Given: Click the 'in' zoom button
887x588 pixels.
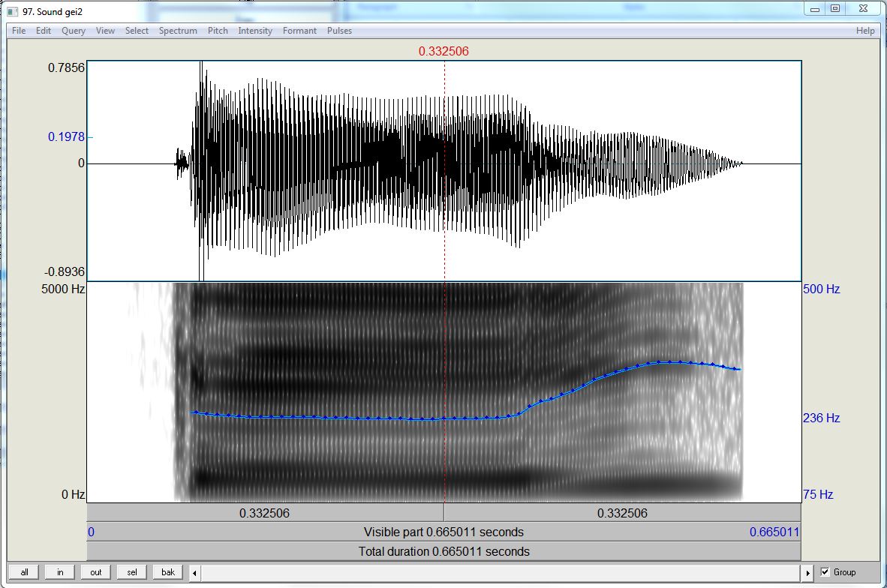Looking at the screenshot, I should (x=60, y=572).
